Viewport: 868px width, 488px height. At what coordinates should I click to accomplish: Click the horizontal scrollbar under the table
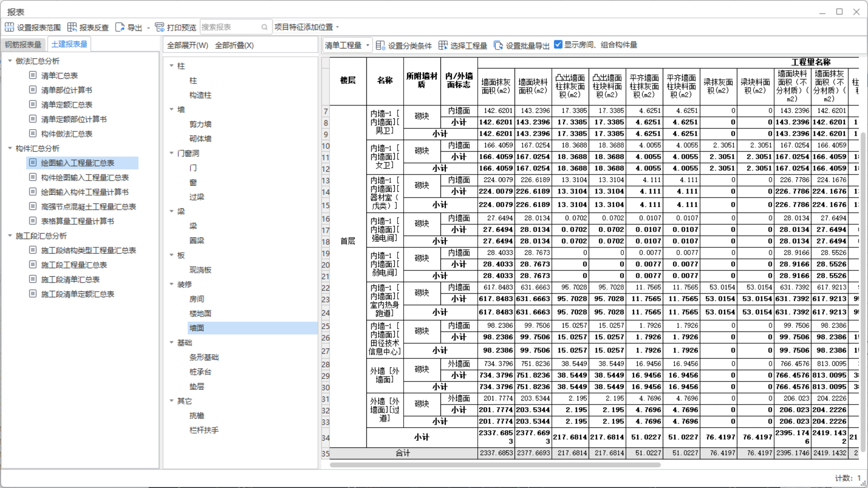pos(495,465)
